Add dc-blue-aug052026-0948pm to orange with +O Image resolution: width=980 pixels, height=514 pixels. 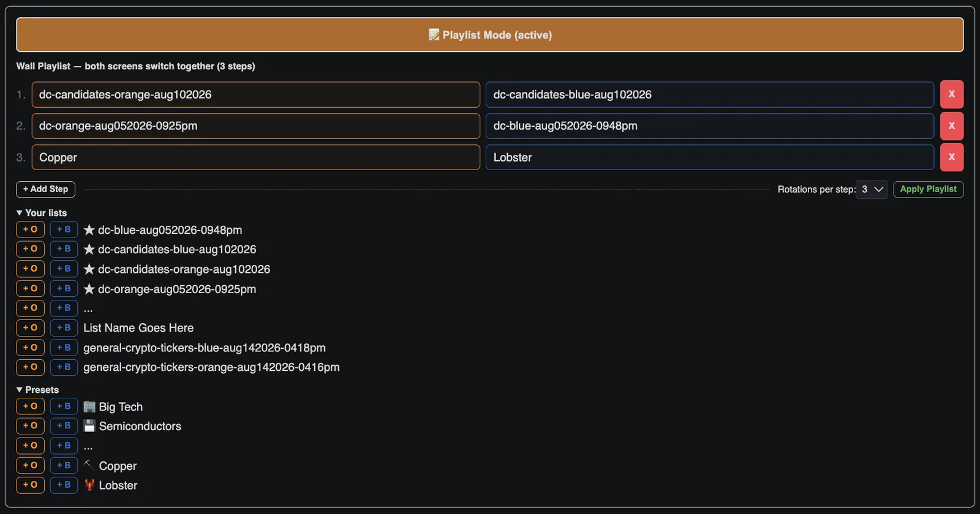tap(30, 229)
